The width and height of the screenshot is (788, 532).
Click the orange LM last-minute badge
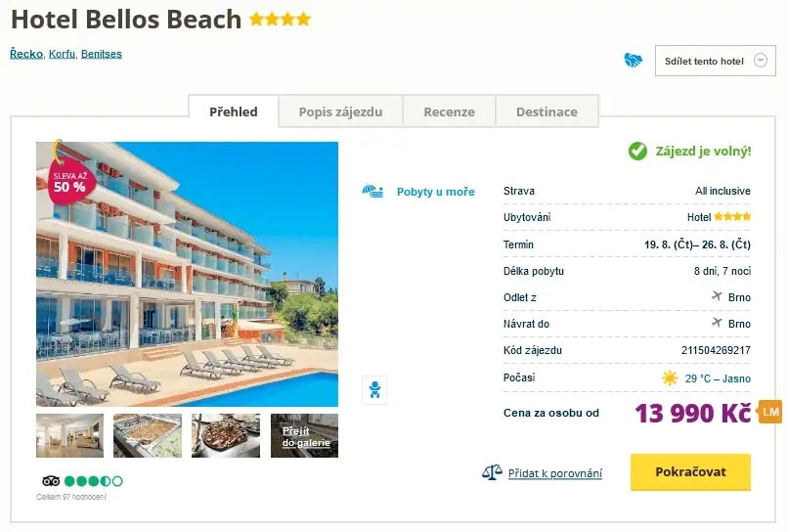770,412
